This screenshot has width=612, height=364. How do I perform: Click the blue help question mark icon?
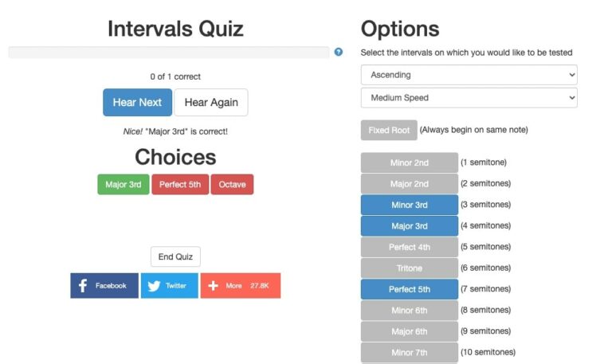tap(339, 52)
